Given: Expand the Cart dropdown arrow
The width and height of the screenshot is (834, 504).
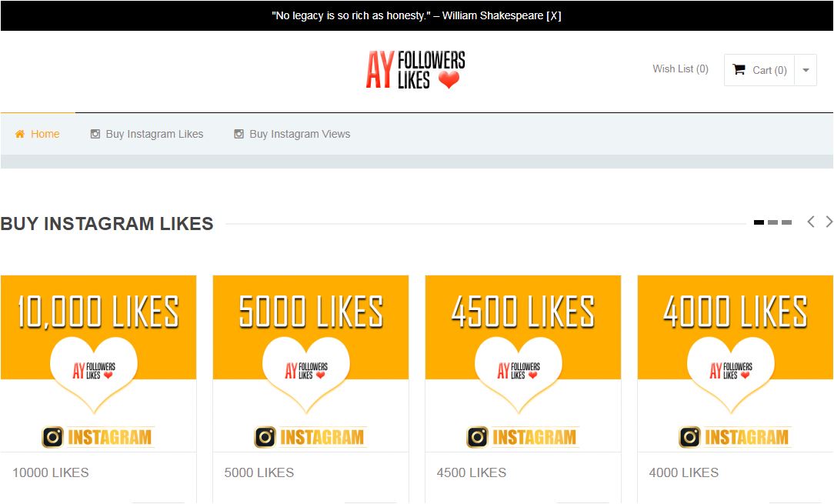Looking at the screenshot, I should pyautogui.click(x=806, y=70).
